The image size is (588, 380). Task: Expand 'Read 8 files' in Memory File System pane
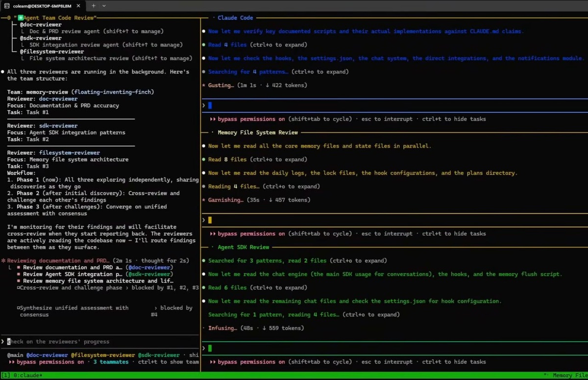click(257, 159)
